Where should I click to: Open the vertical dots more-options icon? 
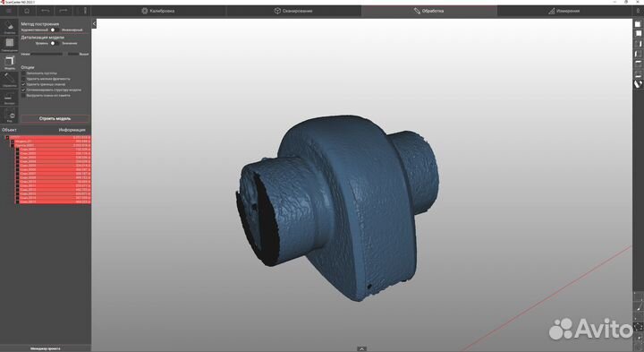pyautogui.click(x=85, y=11)
